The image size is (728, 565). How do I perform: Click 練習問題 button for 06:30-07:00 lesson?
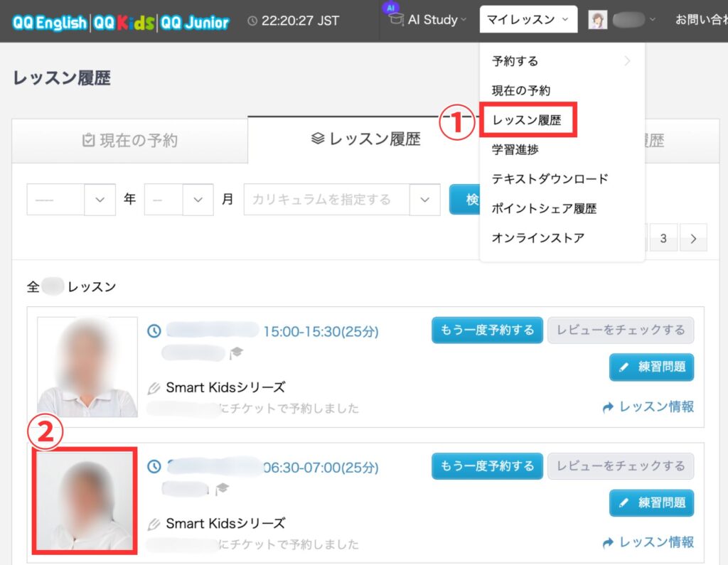click(651, 503)
